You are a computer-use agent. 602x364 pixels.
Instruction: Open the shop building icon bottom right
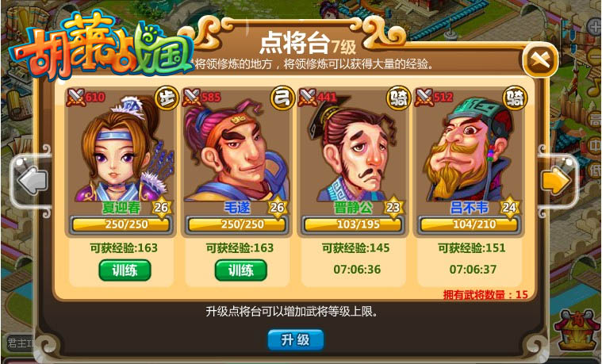577,330
